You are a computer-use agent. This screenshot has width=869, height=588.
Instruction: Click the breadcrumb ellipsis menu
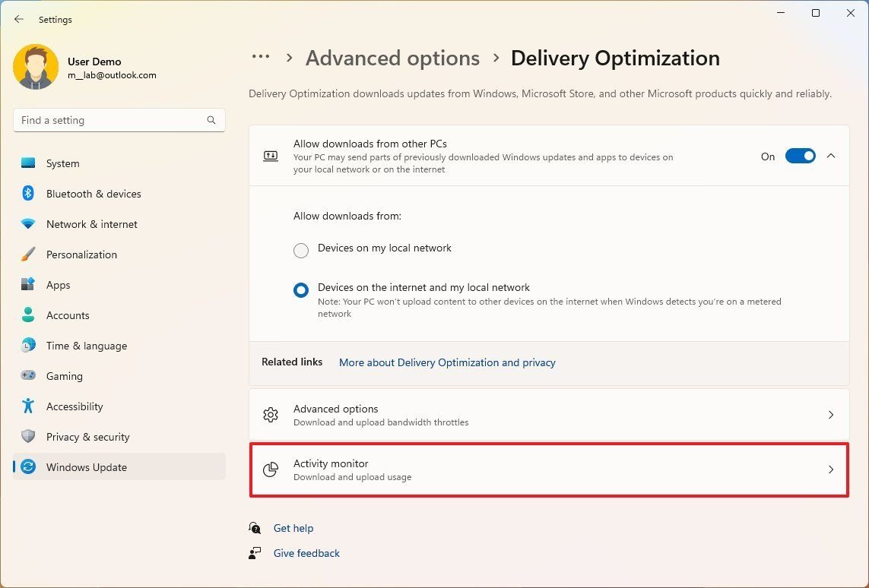(x=261, y=56)
